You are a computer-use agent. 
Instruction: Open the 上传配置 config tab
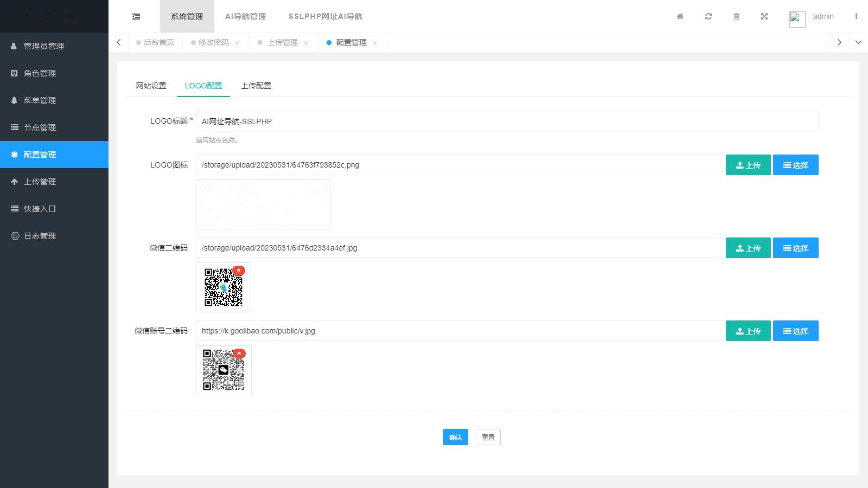point(256,86)
